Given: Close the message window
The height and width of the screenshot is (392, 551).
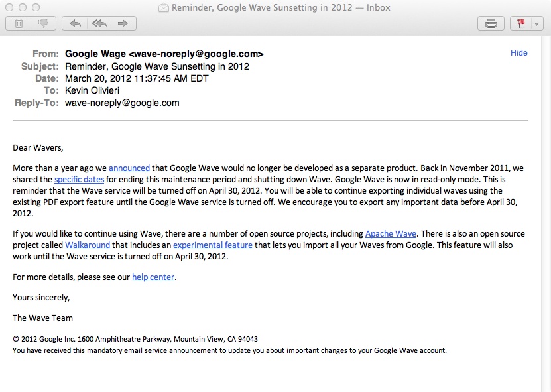Looking at the screenshot, I should pos(9,7).
